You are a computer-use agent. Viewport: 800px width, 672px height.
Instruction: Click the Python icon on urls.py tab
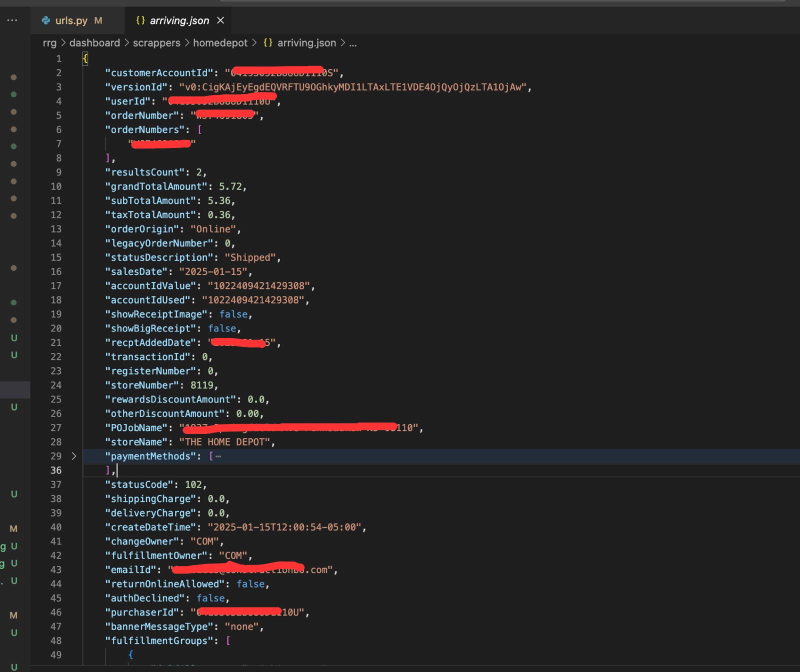point(46,20)
